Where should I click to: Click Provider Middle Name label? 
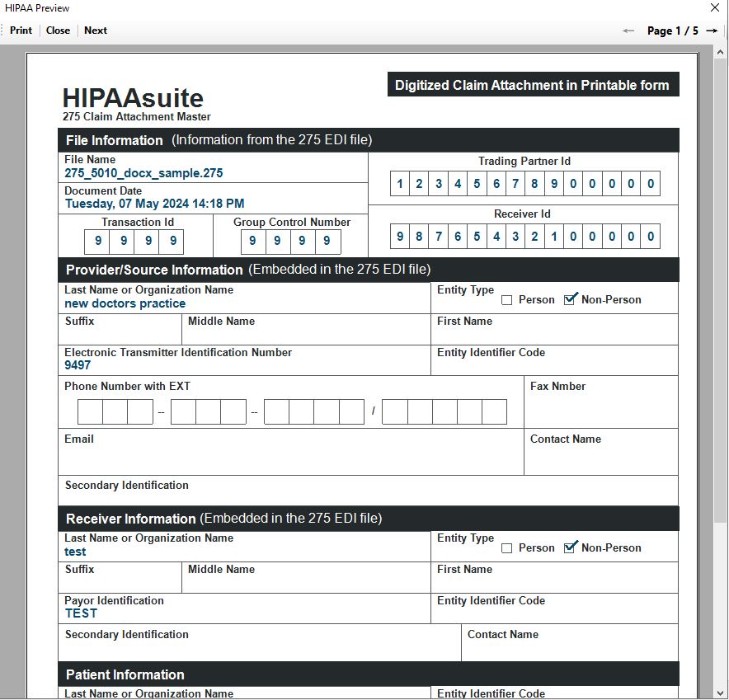tap(221, 322)
